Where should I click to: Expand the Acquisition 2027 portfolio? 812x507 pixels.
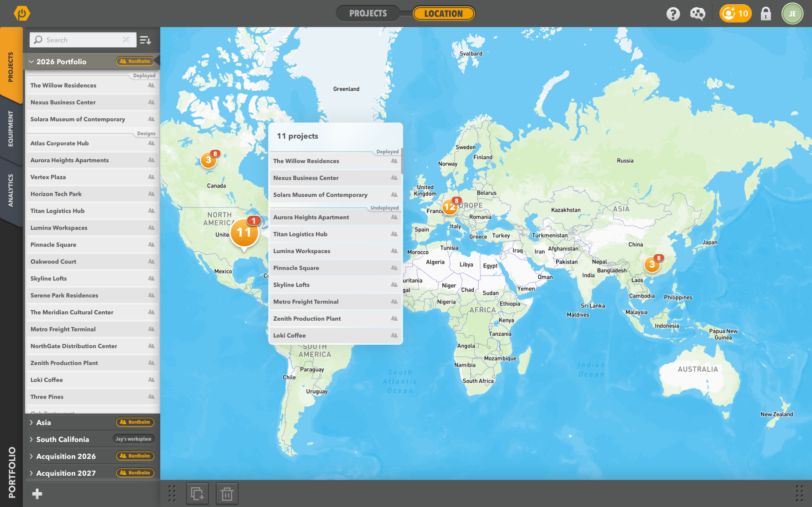click(31, 473)
